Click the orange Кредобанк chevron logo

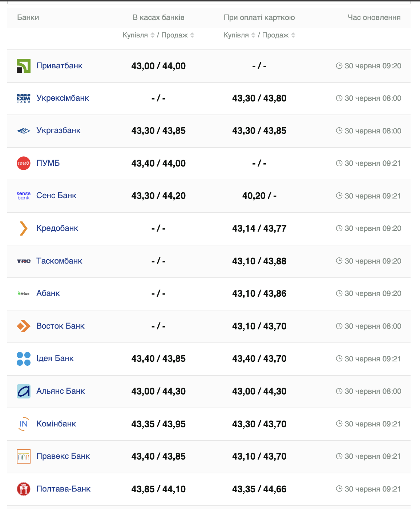(24, 228)
